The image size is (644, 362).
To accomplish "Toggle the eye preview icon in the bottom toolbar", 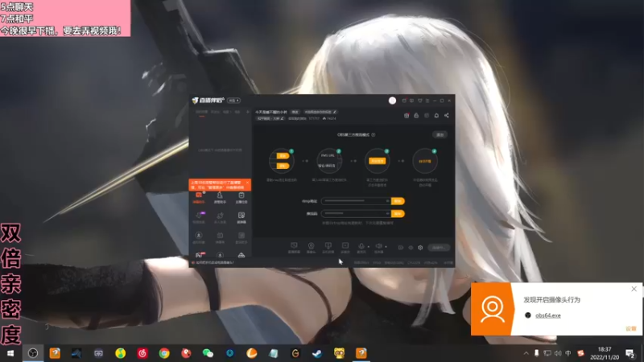I will coord(411,248).
